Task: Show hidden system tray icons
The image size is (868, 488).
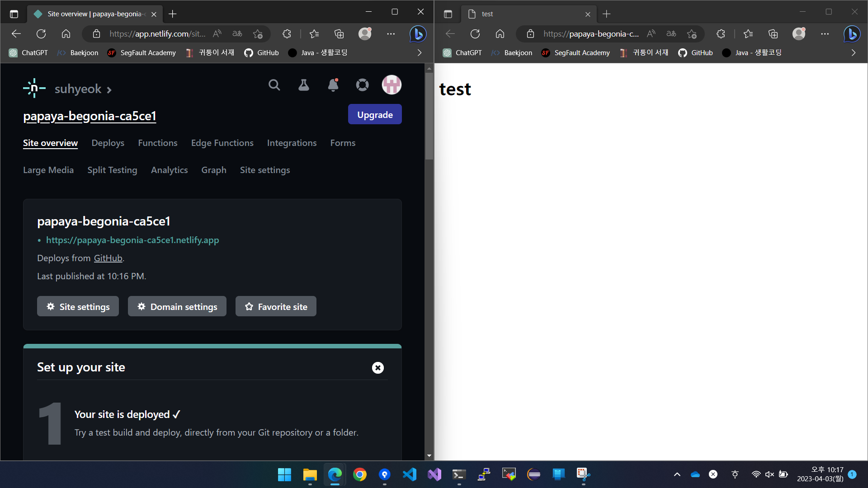Action: point(677,474)
